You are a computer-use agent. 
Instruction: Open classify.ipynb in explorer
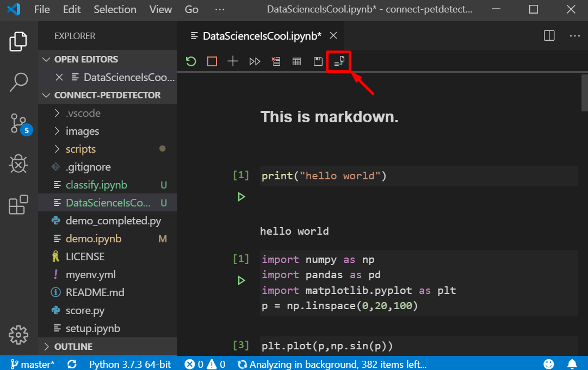(107, 185)
